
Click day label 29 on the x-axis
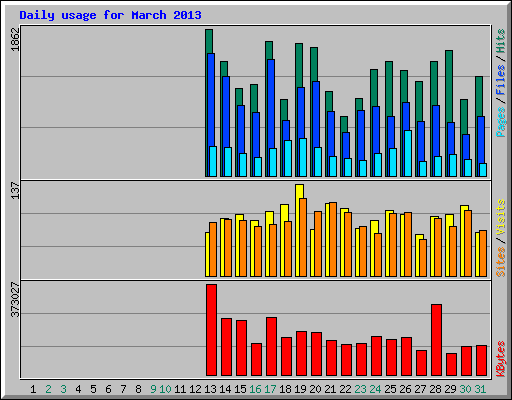click(450, 389)
